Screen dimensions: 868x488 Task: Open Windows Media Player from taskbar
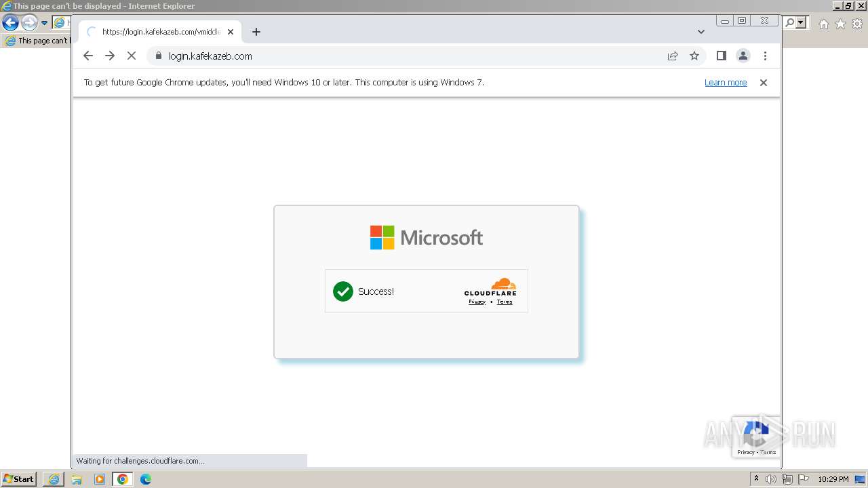(100, 479)
